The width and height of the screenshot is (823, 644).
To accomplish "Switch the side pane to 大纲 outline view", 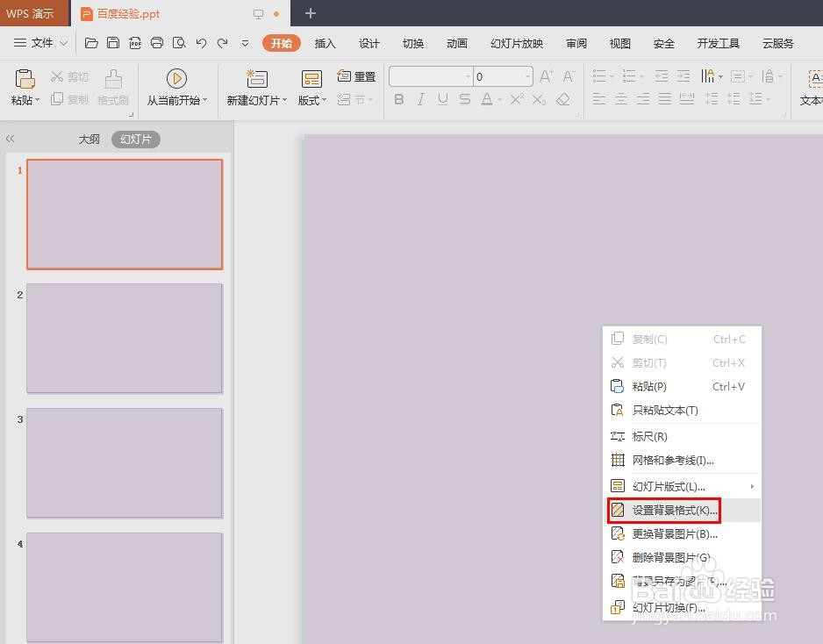I will (x=89, y=140).
